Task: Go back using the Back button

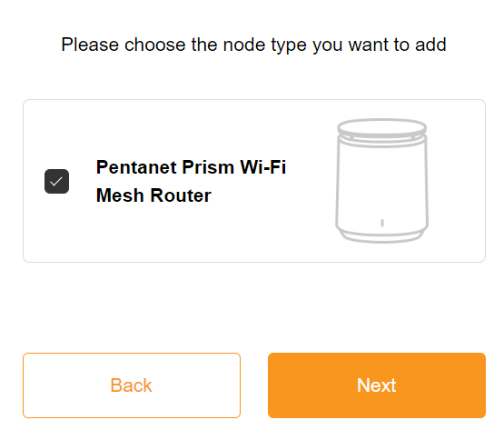Action: point(132,385)
